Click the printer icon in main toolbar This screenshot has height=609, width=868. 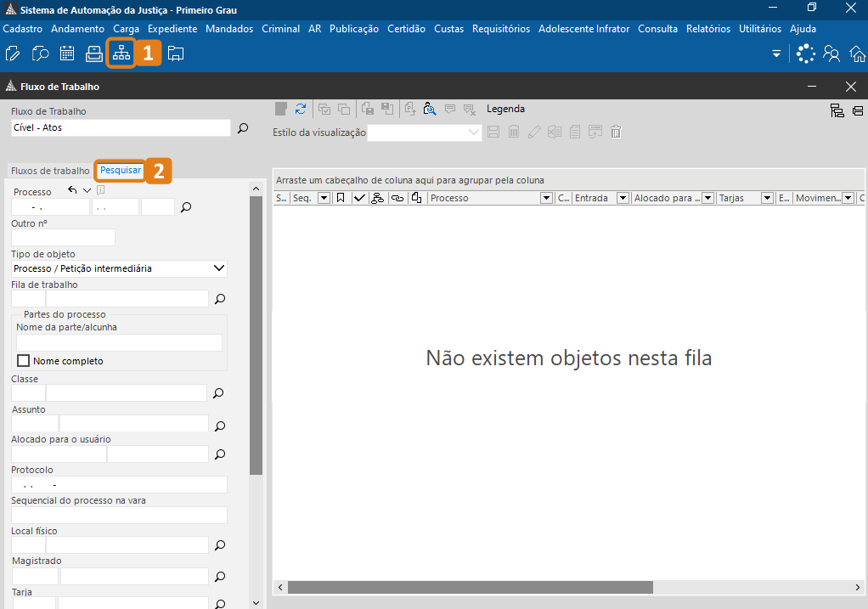94,54
